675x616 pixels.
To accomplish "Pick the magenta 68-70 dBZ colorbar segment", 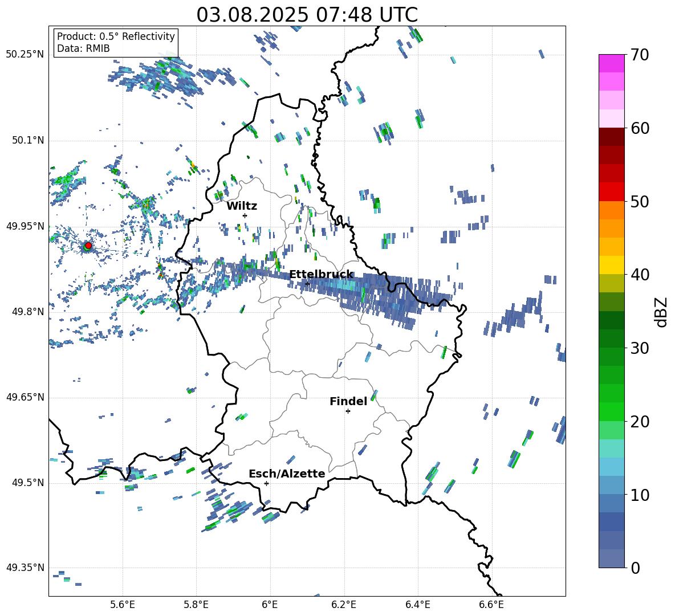I will tap(611, 63).
